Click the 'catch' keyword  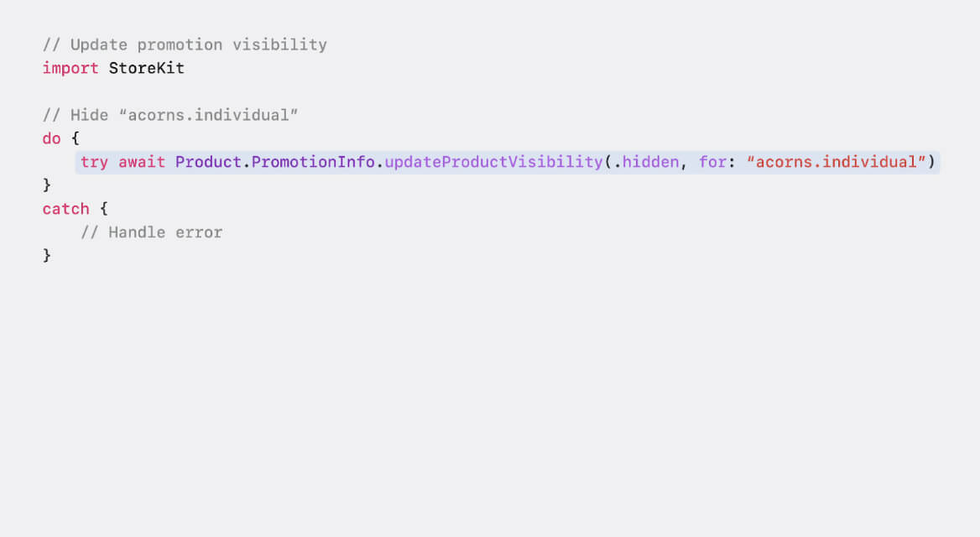click(x=65, y=209)
